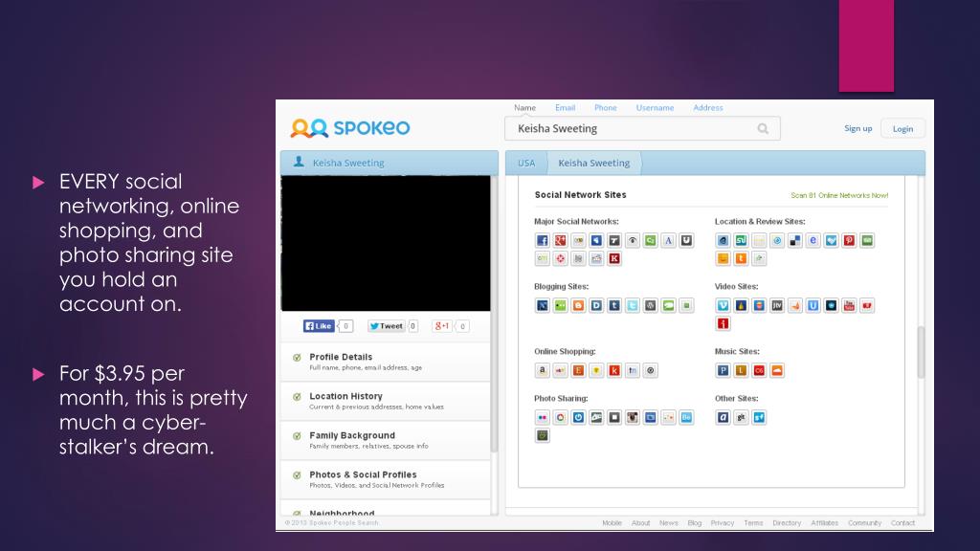Image resolution: width=980 pixels, height=551 pixels.
Task: Select the red K icon under Major Social Networks
Action: point(614,258)
